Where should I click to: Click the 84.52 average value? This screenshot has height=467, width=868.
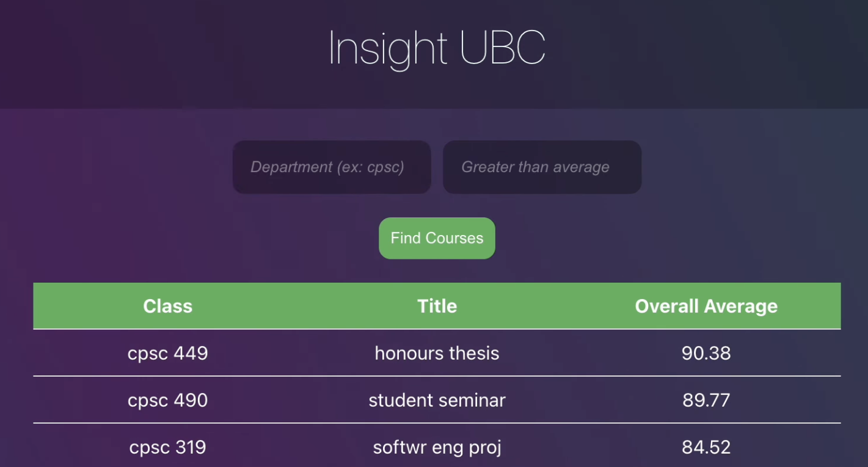point(706,447)
